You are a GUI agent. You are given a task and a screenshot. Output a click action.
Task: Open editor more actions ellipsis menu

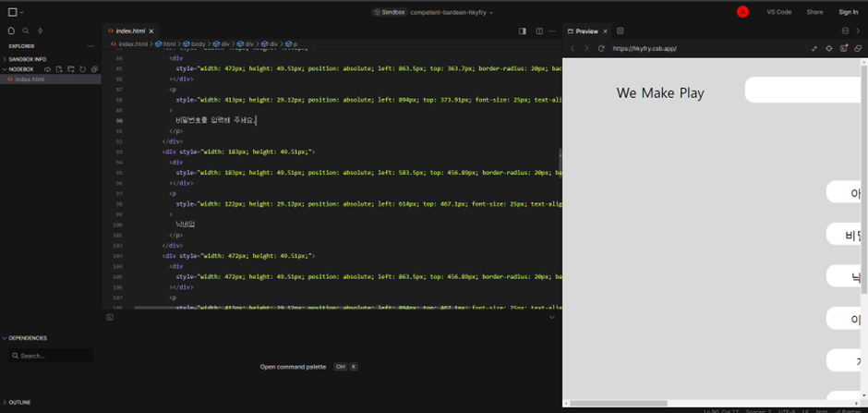click(x=552, y=31)
